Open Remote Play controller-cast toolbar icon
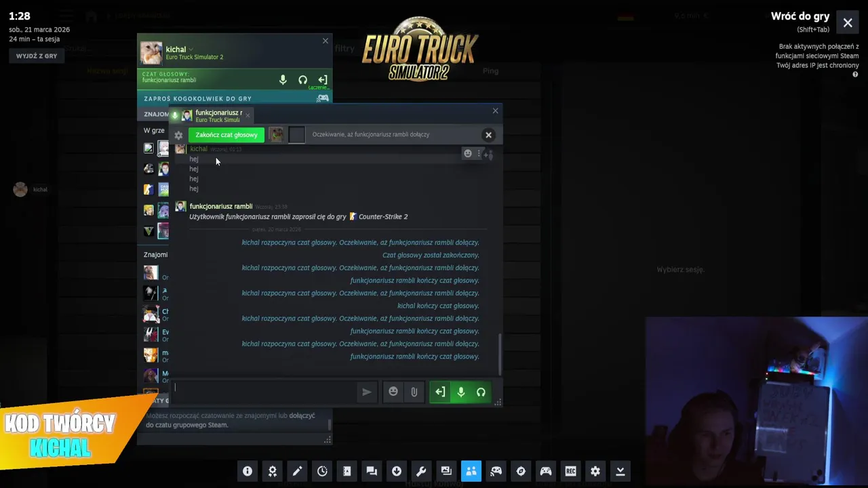 pos(496,471)
